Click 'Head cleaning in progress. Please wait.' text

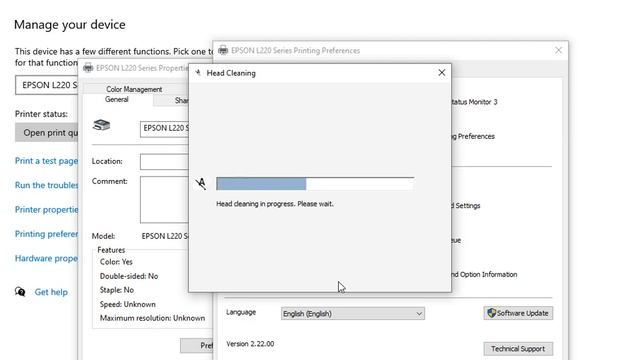pyautogui.click(x=275, y=204)
